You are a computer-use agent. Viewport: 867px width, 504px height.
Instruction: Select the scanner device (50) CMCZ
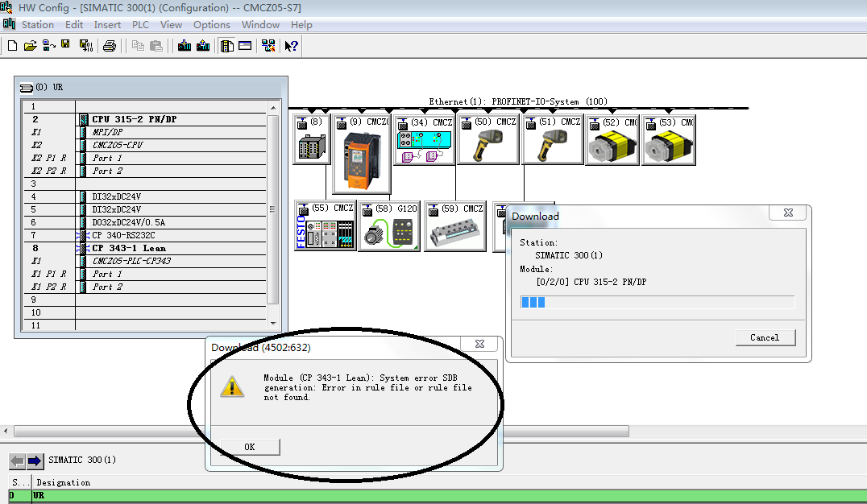(488, 139)
